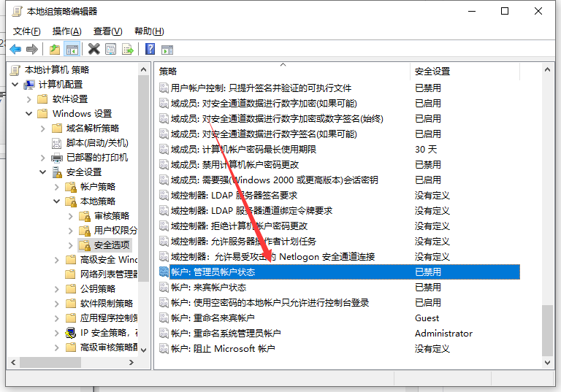Expand the 审核策略 tree node
The width and height of the screenshot is (561, 392).
[x=69, y=216]
